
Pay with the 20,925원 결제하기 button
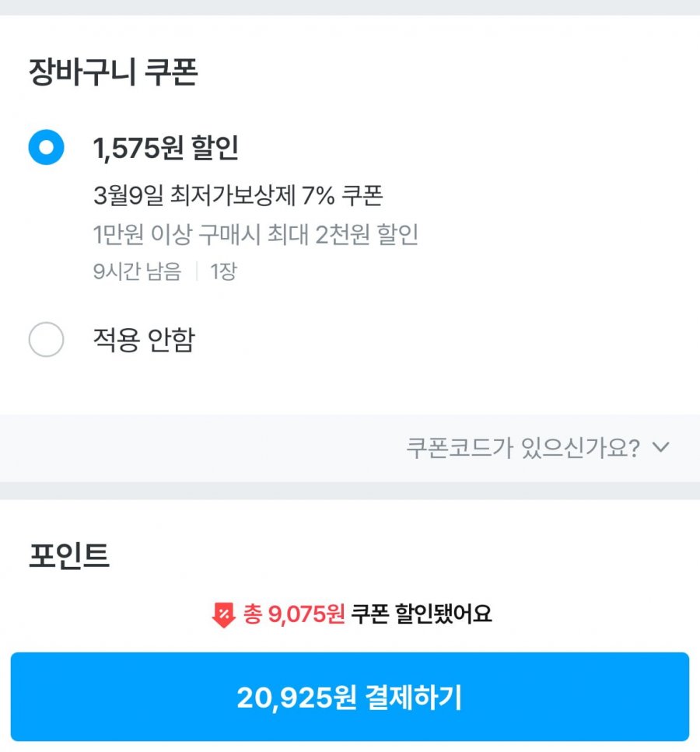point(350,696)
